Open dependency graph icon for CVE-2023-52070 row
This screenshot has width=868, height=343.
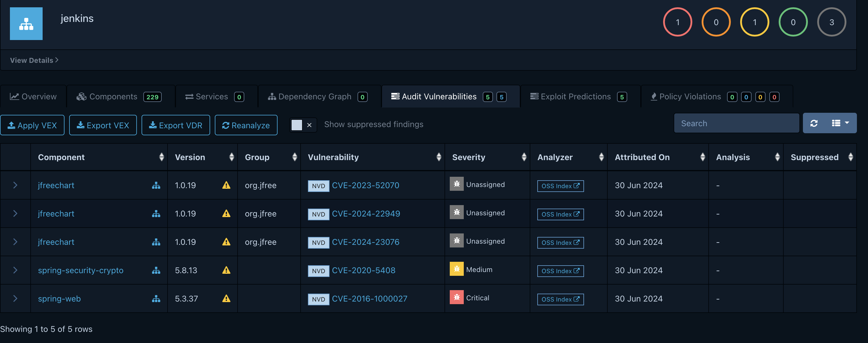point(156,186)
